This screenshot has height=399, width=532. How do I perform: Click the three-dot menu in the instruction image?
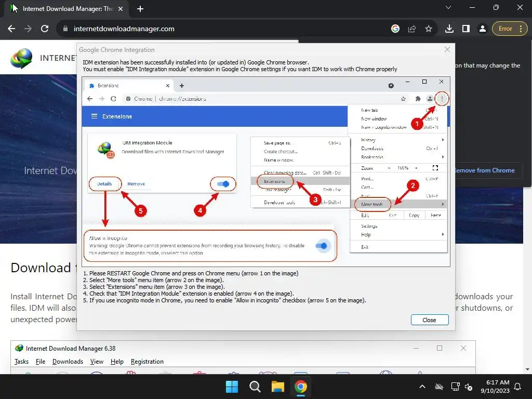pyautogui.click(x=442, y=99)
